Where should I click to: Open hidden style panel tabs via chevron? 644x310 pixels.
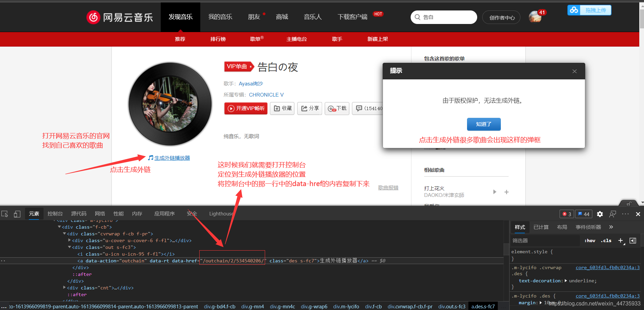611,227
